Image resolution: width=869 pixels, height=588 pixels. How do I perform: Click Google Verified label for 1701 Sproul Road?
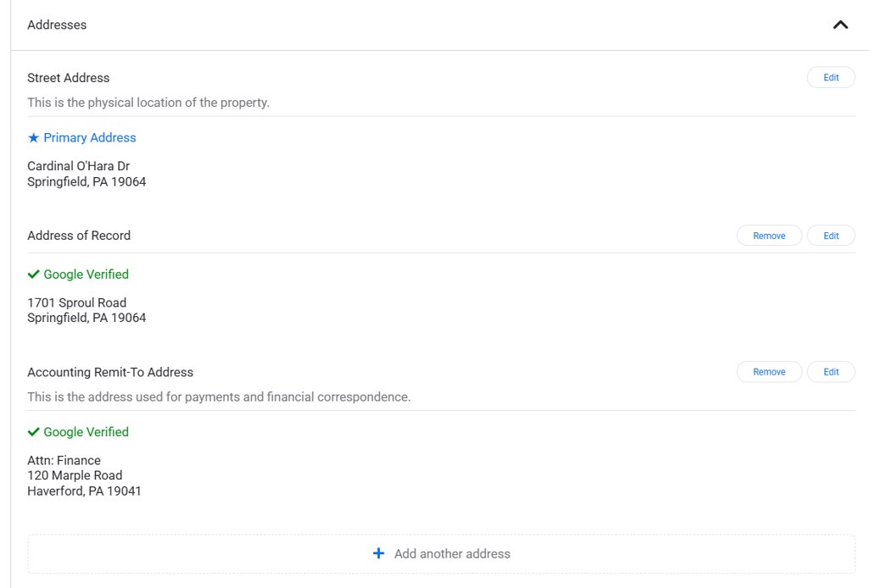(x=86, y=275)
